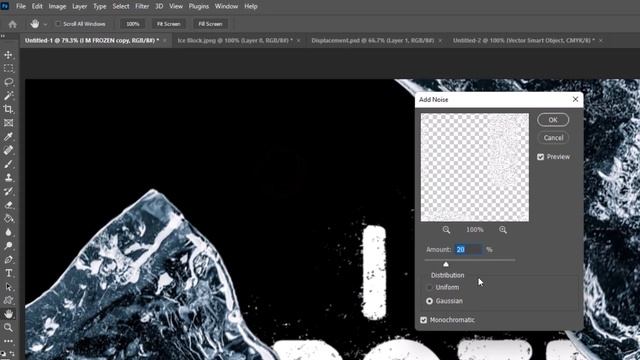This screenshot has width=640, height=360.
Task: Select the Rectangular Marquee tool
Action: coord(8,68)
